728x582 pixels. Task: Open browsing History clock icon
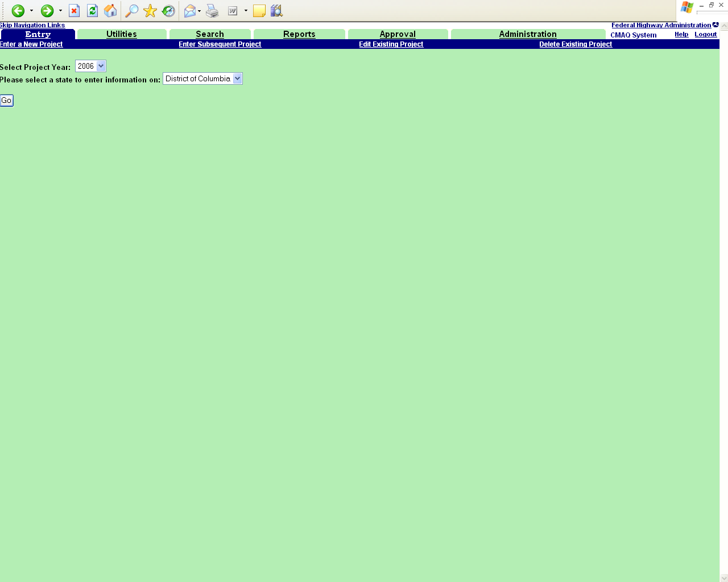coord(168,11)
